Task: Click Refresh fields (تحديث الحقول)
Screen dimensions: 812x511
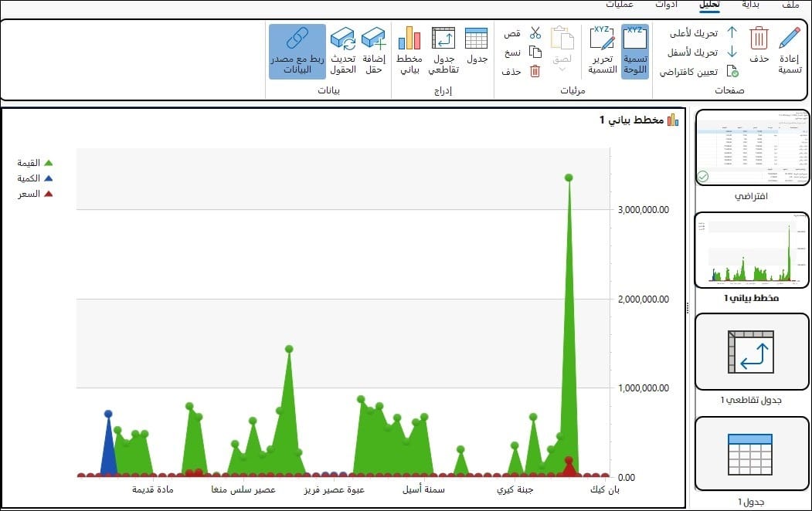Action: tap(343, 51)
